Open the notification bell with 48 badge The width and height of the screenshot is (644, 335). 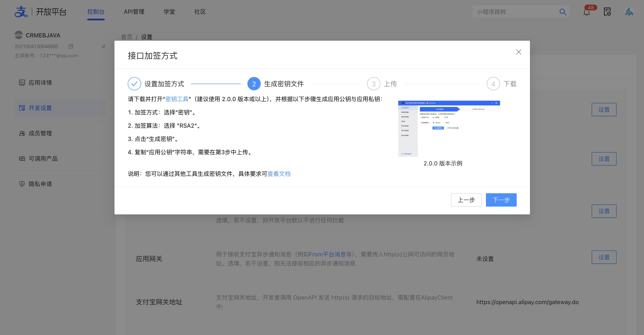tap(586, 12)
